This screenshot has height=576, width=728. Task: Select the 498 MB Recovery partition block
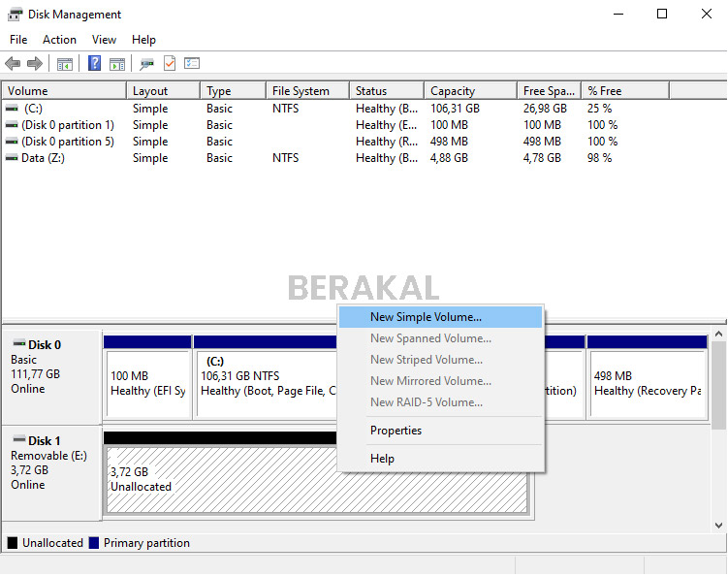tap(647, 383)
